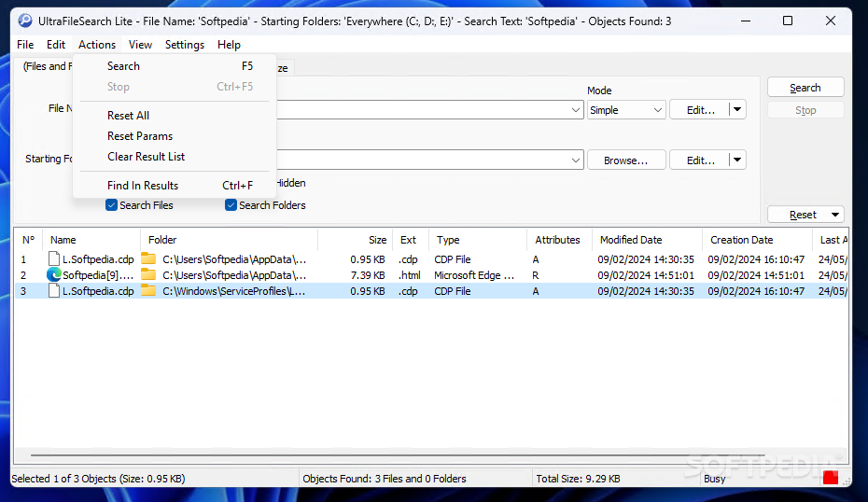Click the folder icon in row 2

pyautogui.click(x=148, y=274)
